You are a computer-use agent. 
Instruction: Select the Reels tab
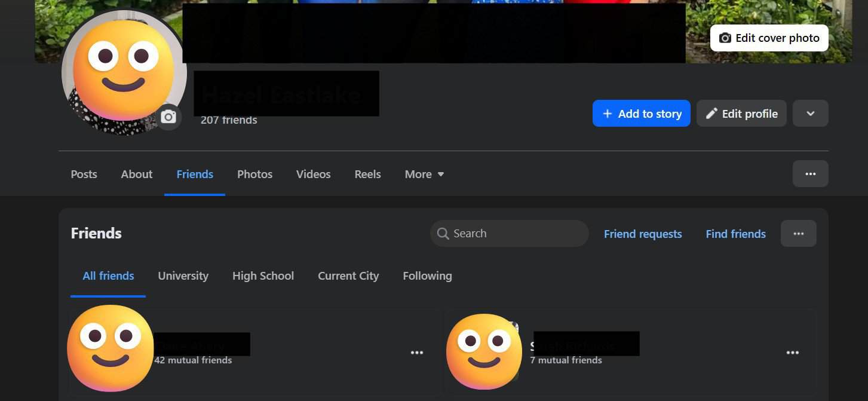pyautogui.click(x=367, y=175)
